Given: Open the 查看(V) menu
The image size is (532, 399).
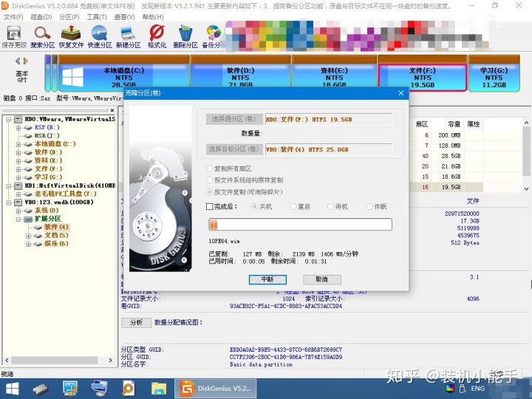Looking at the screenshot, I should pyautogui.click(x=125, y=17).
